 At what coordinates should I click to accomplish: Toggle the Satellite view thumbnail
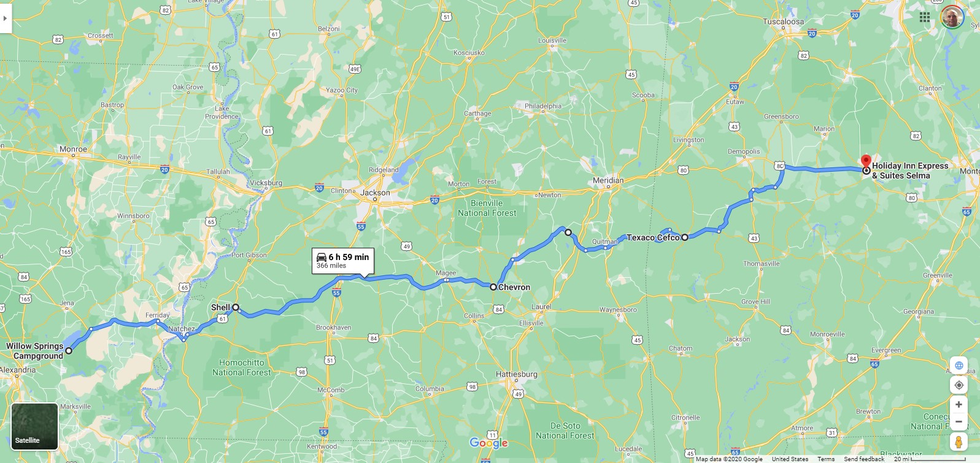(34, 426)
